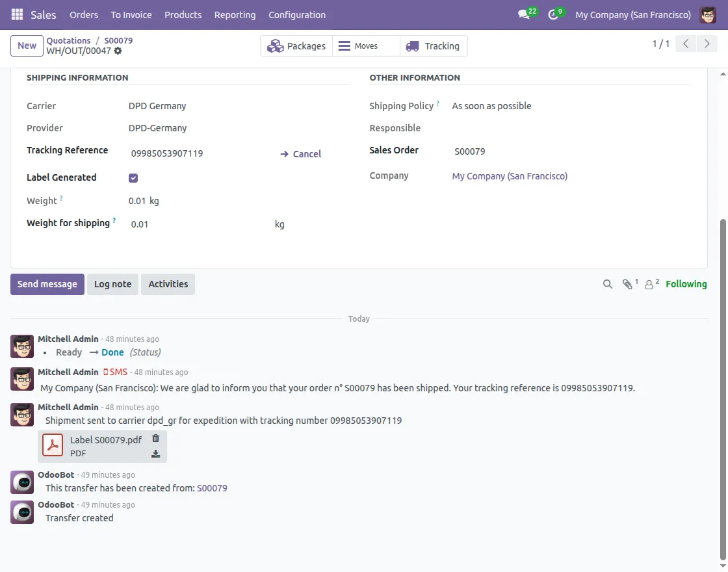Open the Tracking smart button
The height and width of the screenshot is (572, 728).
tap(433, 46)
